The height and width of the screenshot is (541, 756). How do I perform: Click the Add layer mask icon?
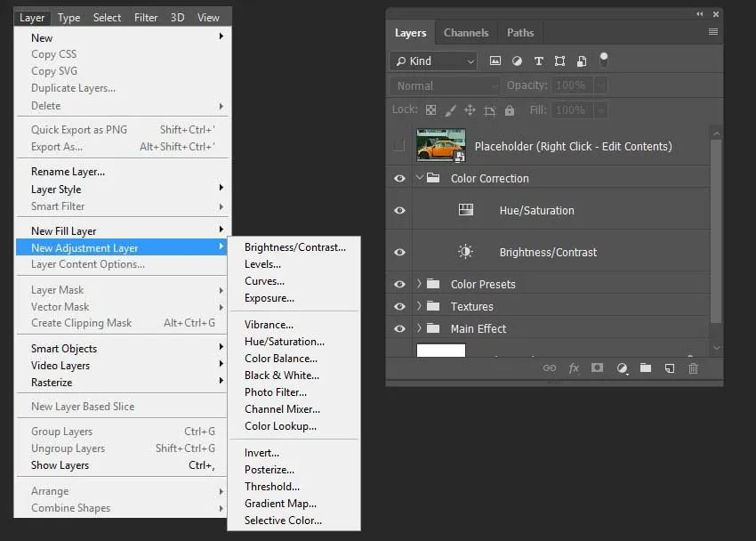(x=598, y=367)
